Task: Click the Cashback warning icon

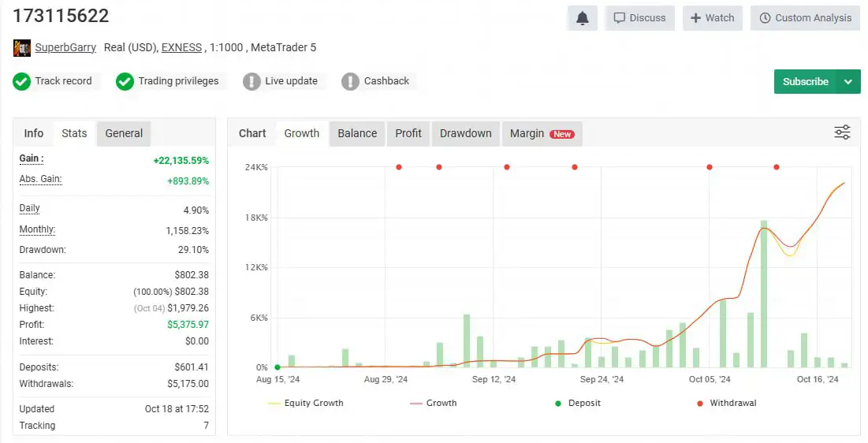Action: [350, 81]
